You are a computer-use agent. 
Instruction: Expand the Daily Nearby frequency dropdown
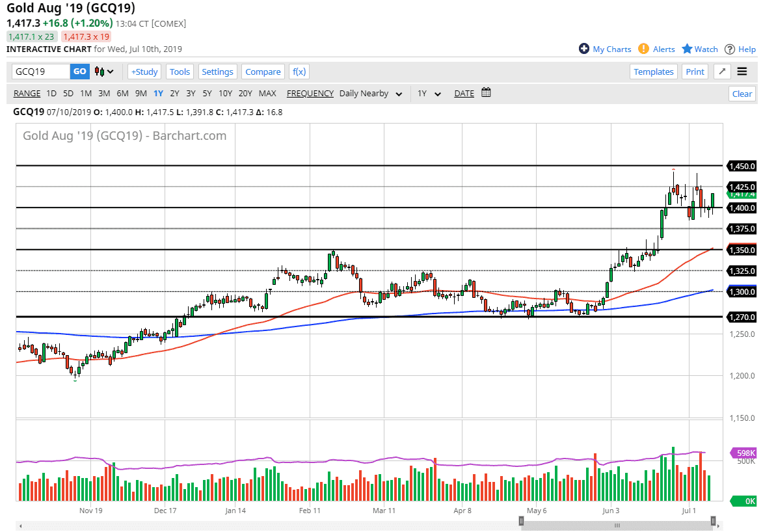[371, 93]
